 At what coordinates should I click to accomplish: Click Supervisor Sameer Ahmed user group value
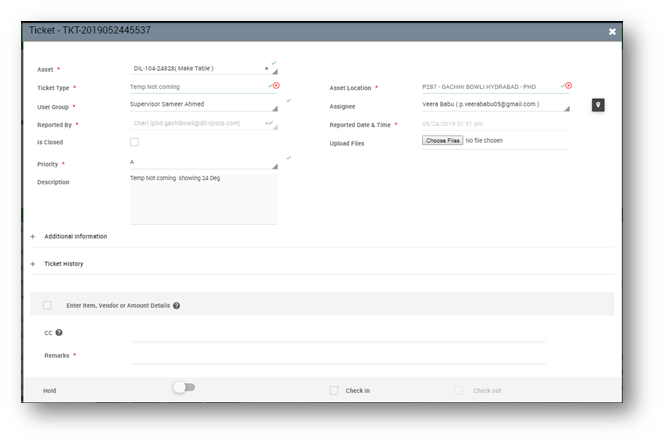[x=167, y=104]
